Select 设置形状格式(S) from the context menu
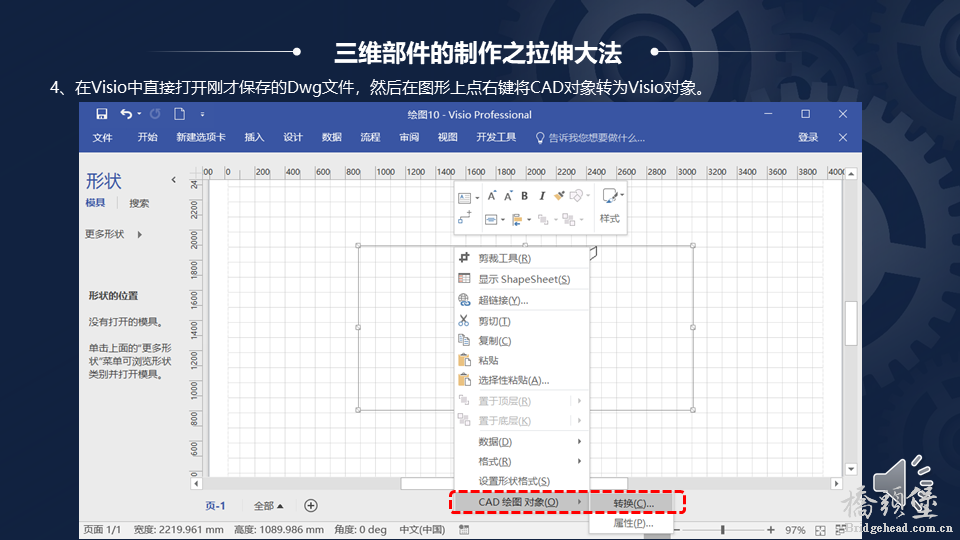Image resolution: width=960 pixels, height=540 pixels. [x=522, y=481]
